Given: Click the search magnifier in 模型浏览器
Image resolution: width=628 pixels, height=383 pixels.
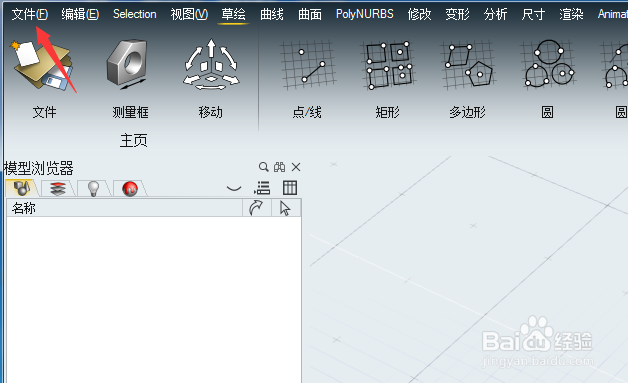Looking at the screenshot, I should [264, 167].
